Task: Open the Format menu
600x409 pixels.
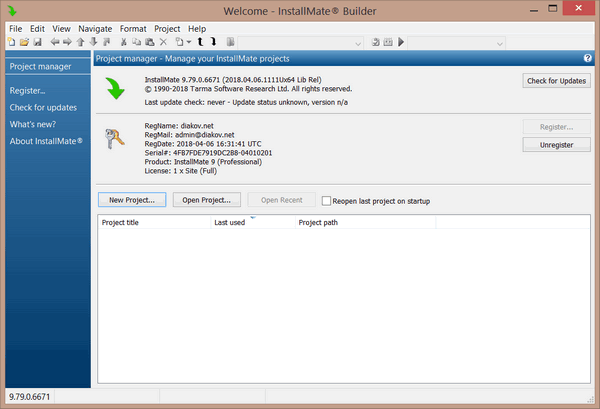Action: click(x=133, y=29)
